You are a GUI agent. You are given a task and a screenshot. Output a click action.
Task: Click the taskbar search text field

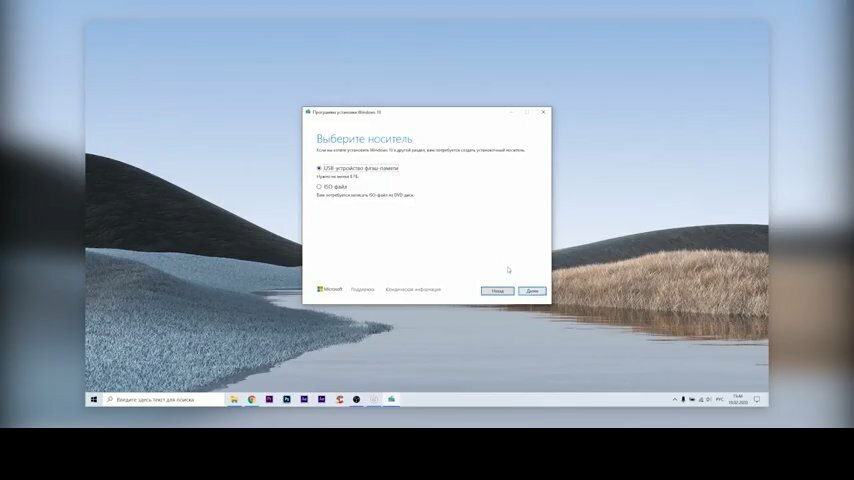pos(163,399)
